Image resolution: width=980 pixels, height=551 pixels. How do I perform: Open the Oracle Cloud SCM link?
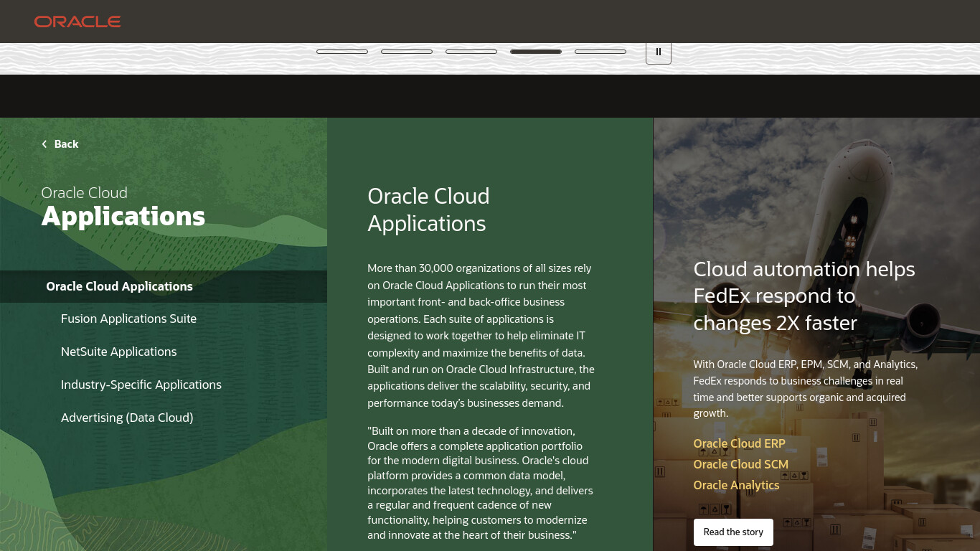pyautogui.click(x=740, y=464)
